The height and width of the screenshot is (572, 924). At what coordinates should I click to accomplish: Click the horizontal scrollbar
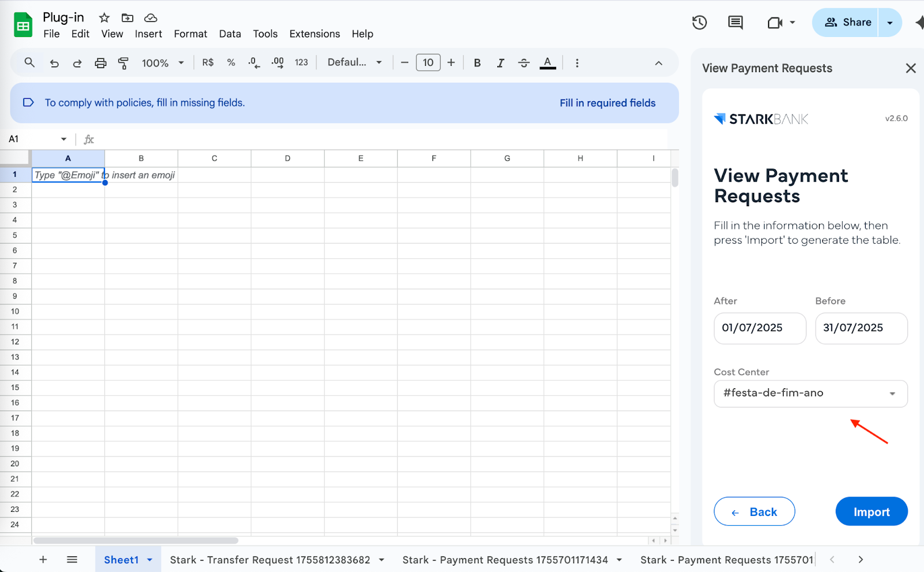[136, 541]
